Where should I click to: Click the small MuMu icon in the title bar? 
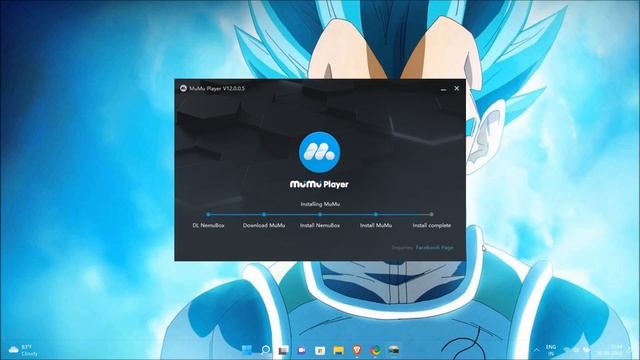183,88
